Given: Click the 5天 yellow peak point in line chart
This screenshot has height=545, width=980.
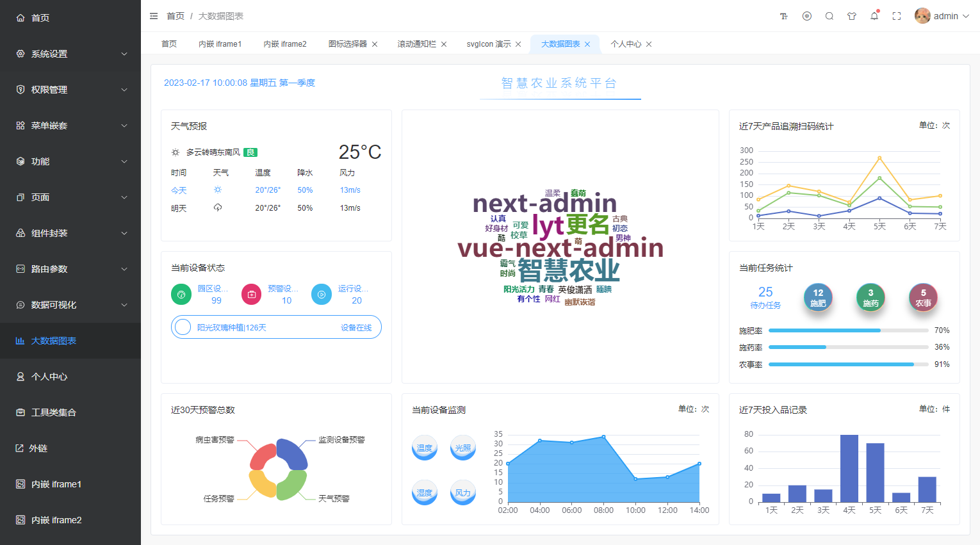Looking at the screenshot, I should 879,158.
